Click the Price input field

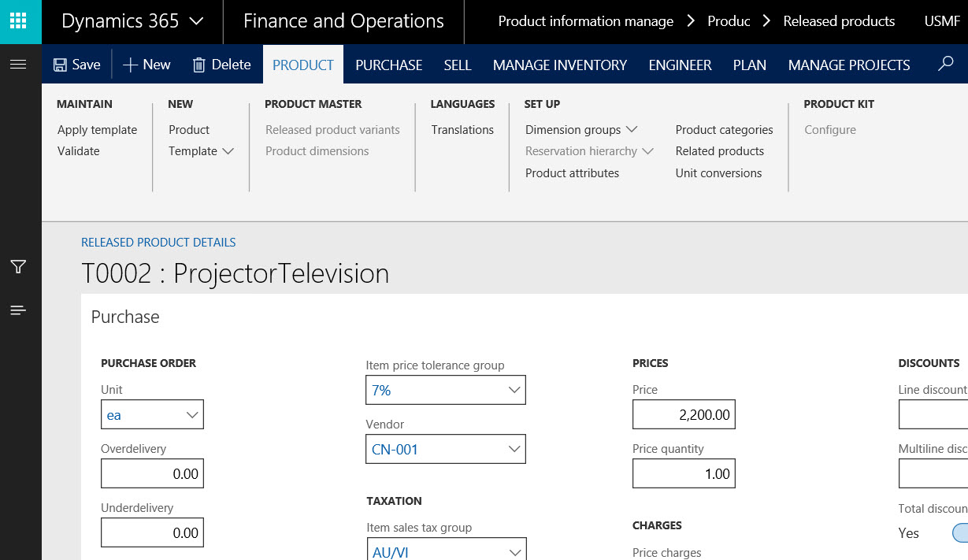(x=684, y=415)
